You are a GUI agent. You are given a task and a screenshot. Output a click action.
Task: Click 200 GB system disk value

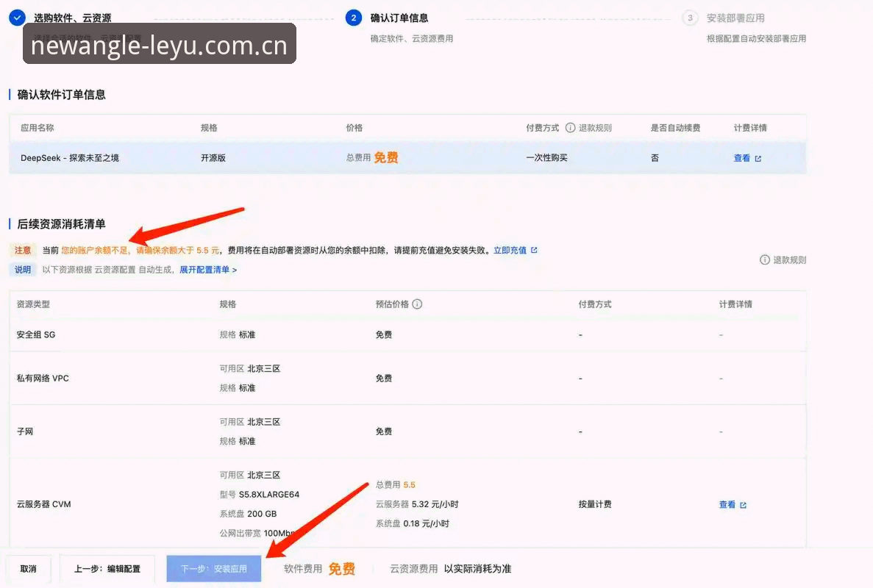(x=262, y=514)
